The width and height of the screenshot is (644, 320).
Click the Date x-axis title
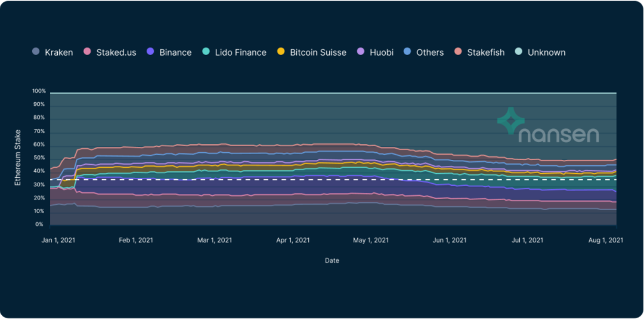pyautogui.click(x=332, y=260)
